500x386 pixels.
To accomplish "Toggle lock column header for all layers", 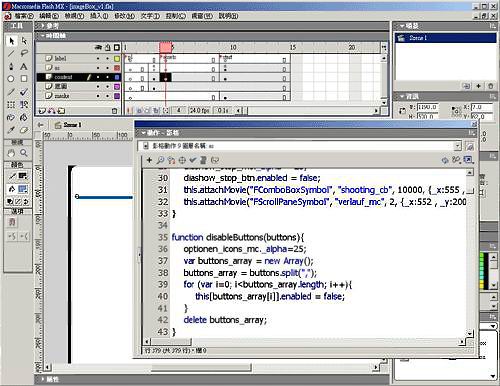I will [108, 48].
